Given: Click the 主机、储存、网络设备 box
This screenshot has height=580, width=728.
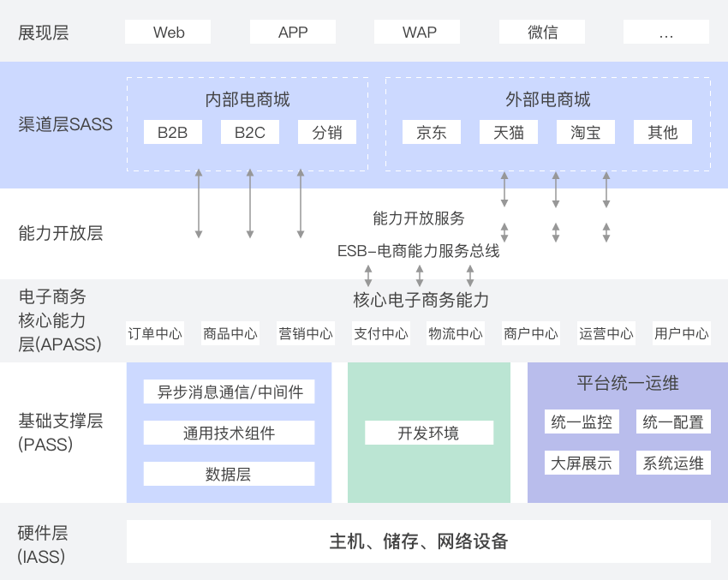Looking at the screenshot, I should (x=418, y=541).
